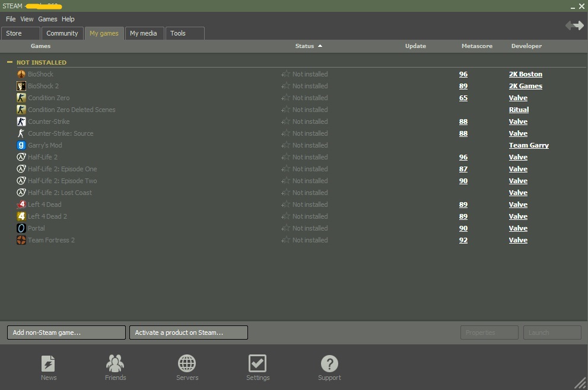The image size is (588, 390).
Task: Open Half-Life 2: Episode One's 87 score
Action: 463,169
